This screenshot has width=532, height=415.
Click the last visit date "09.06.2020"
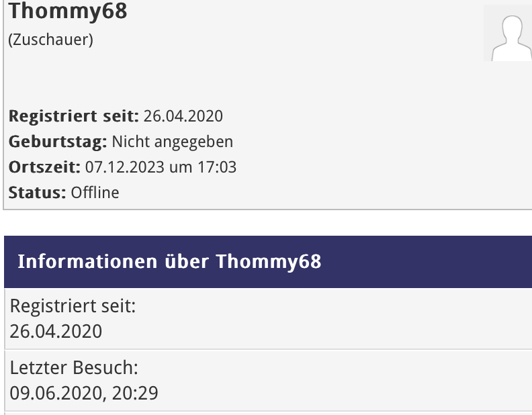coord(56,392)
